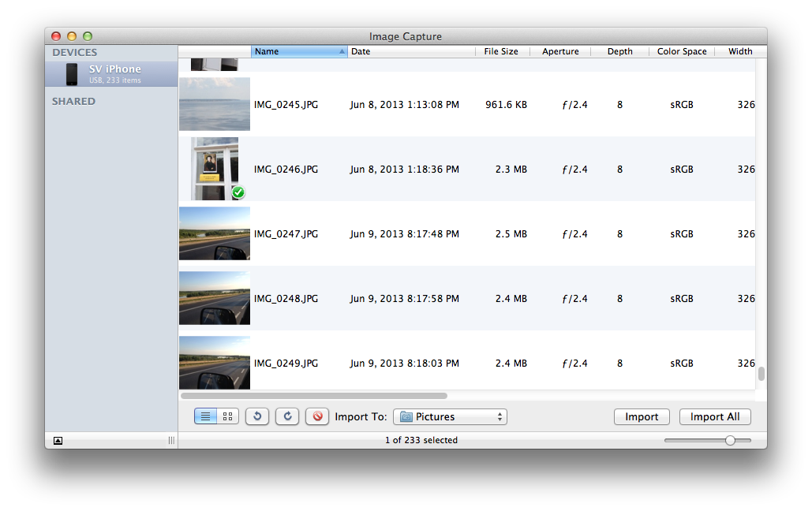Click file name IMG_0246.JPG
The width and height of the screenshot is (812, 511).
(x=286, y=170)
